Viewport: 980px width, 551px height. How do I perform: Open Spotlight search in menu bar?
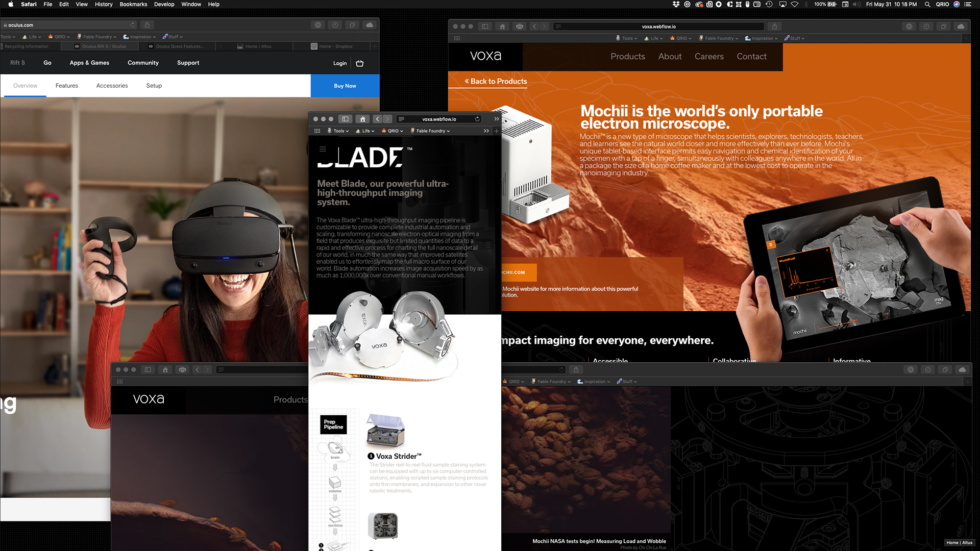(x=927, y=4)
